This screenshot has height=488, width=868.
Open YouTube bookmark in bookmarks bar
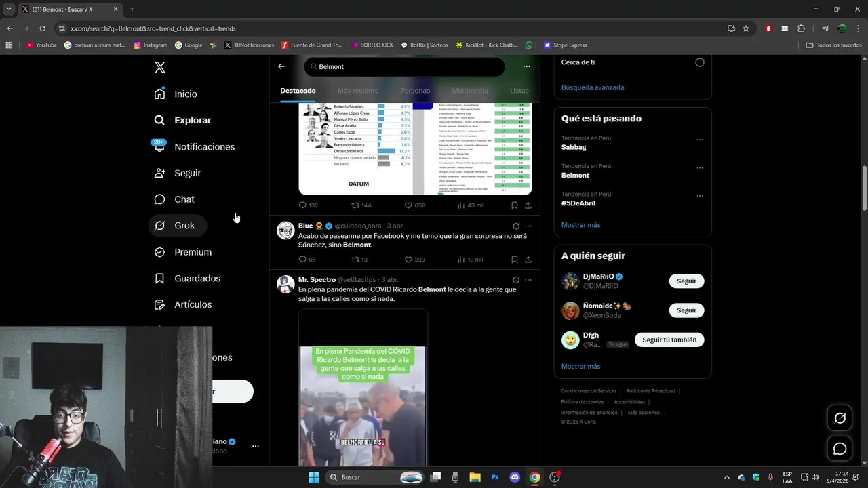[41, 45]
